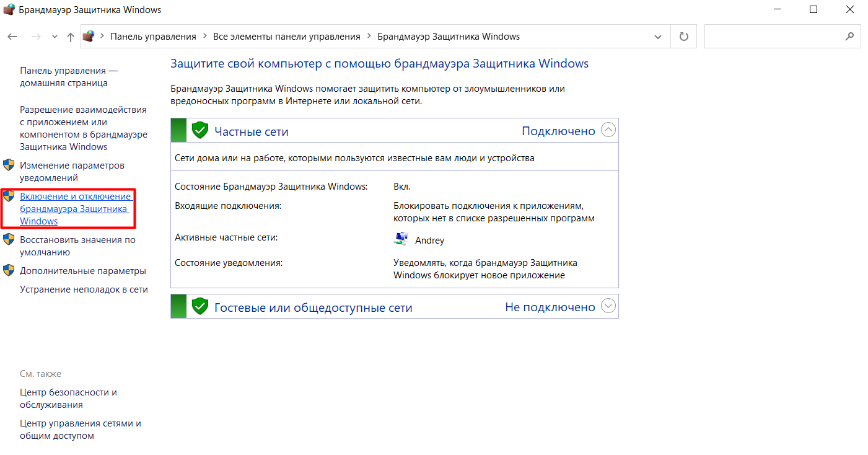Open Разрешение взаимодействия с приложением link
The height and width of the screenshot is (455, 868).
(84, 128)
